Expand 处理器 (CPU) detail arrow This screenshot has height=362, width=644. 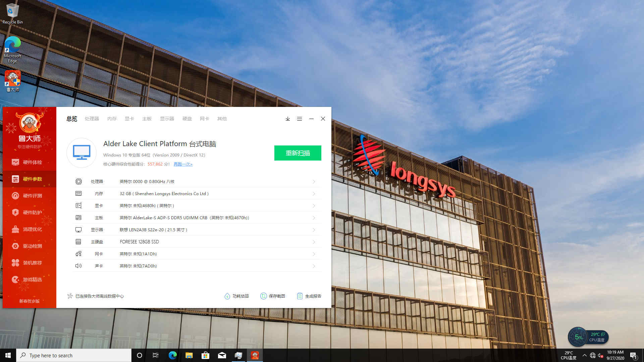314,181
